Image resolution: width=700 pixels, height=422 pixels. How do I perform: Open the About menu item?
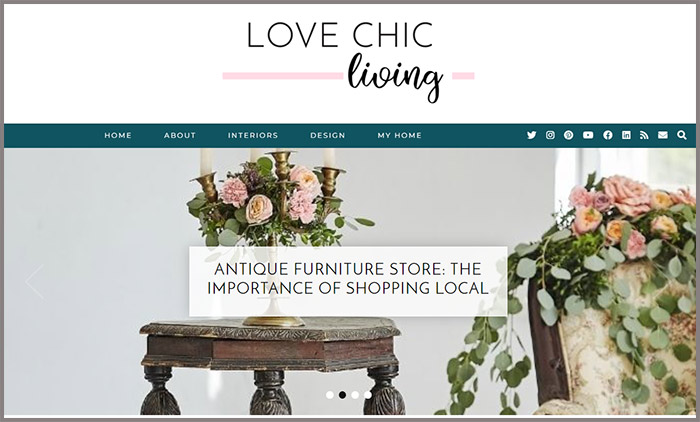coord(179,135)
